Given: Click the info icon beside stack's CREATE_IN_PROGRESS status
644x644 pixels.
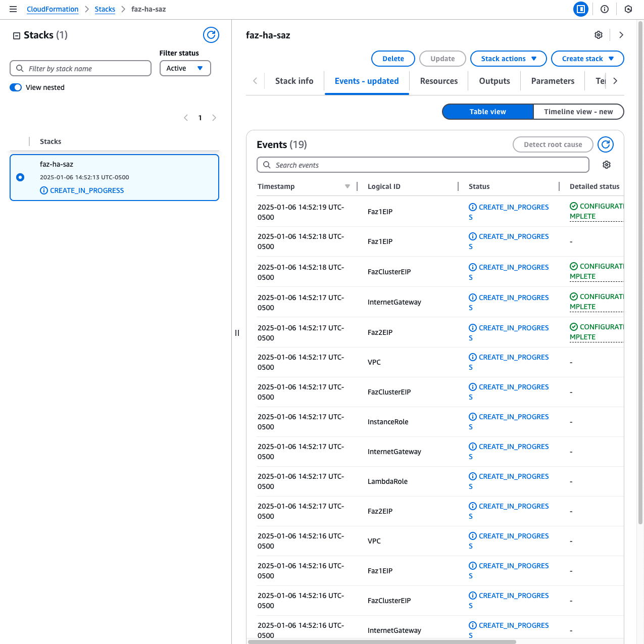Looking at the screenshot, I should [44, 190].
